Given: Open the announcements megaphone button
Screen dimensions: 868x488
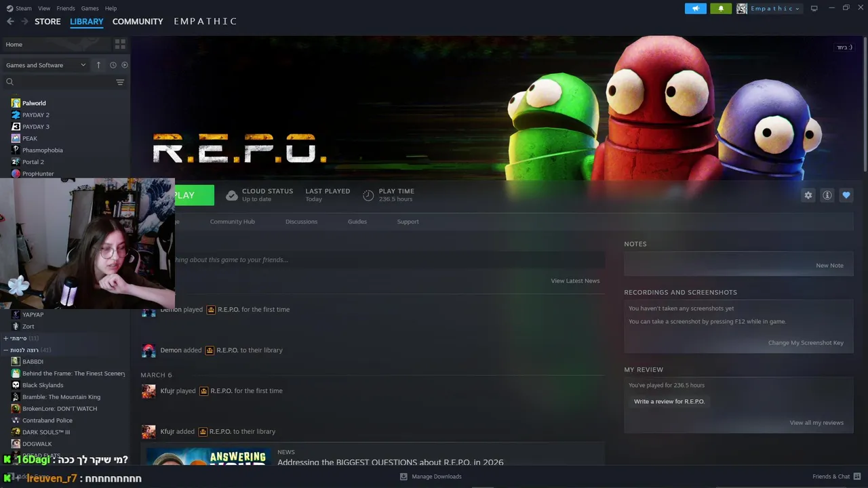Looking at the screenshot, I should point(695,8).
